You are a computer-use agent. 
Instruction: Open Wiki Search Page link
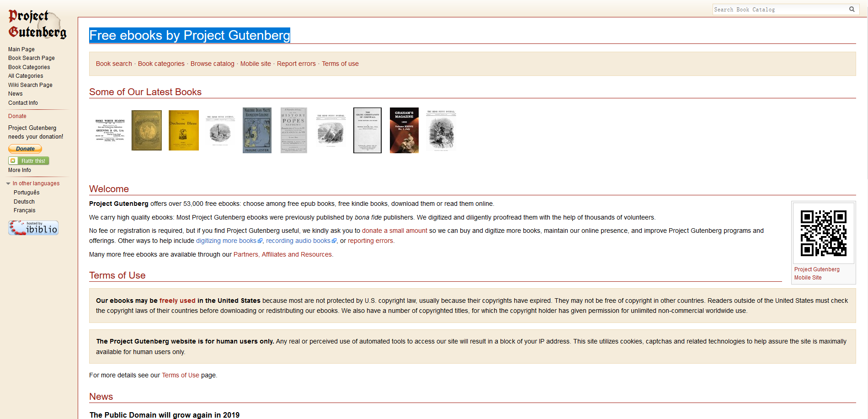point(30,85)
